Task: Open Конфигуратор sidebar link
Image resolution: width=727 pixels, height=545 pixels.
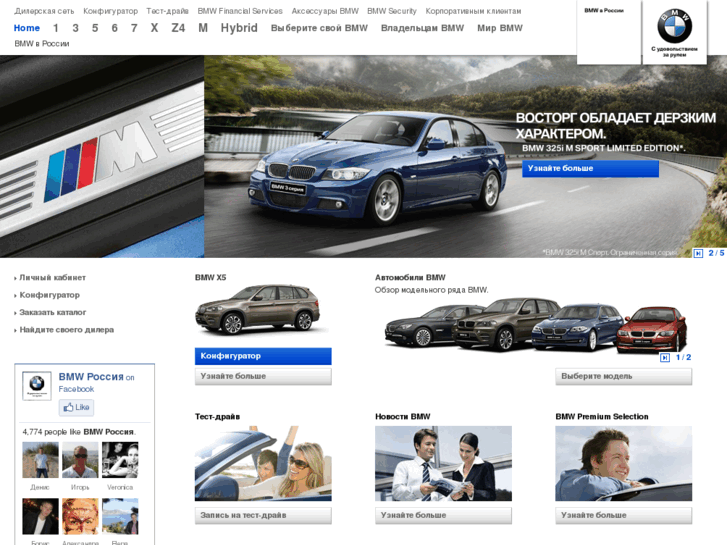Action: (50, 295)
